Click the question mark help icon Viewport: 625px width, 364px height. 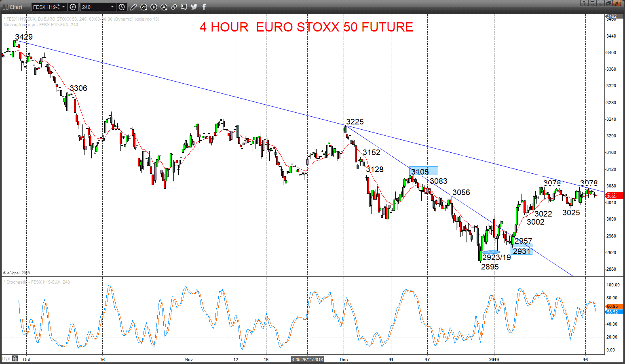coord(584,3)
